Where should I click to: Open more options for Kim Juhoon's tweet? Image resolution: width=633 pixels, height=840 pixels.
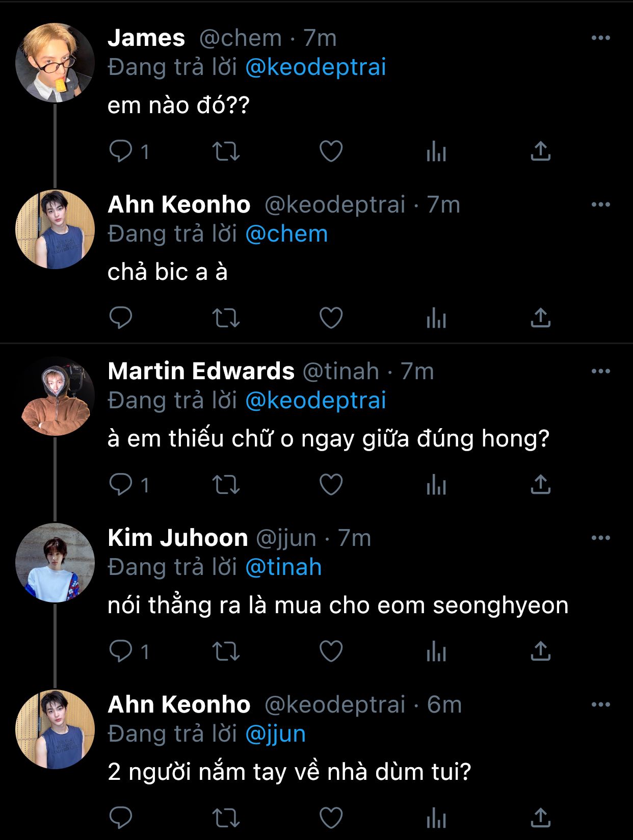point(600,538)
